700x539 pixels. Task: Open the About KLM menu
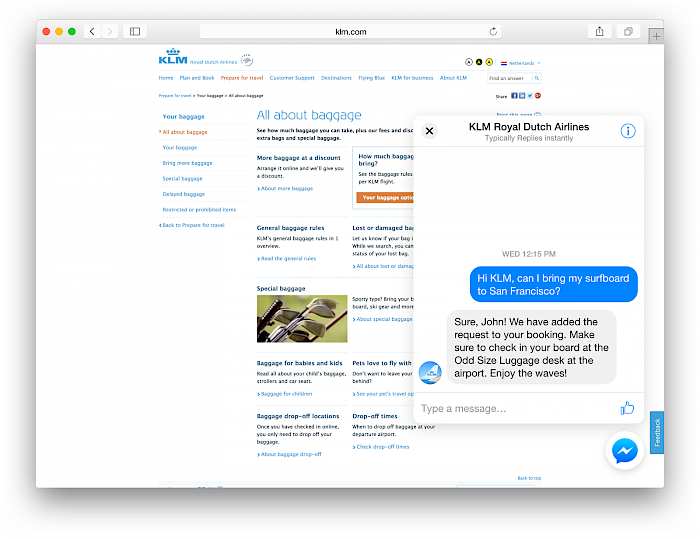(x=453, y=78)
